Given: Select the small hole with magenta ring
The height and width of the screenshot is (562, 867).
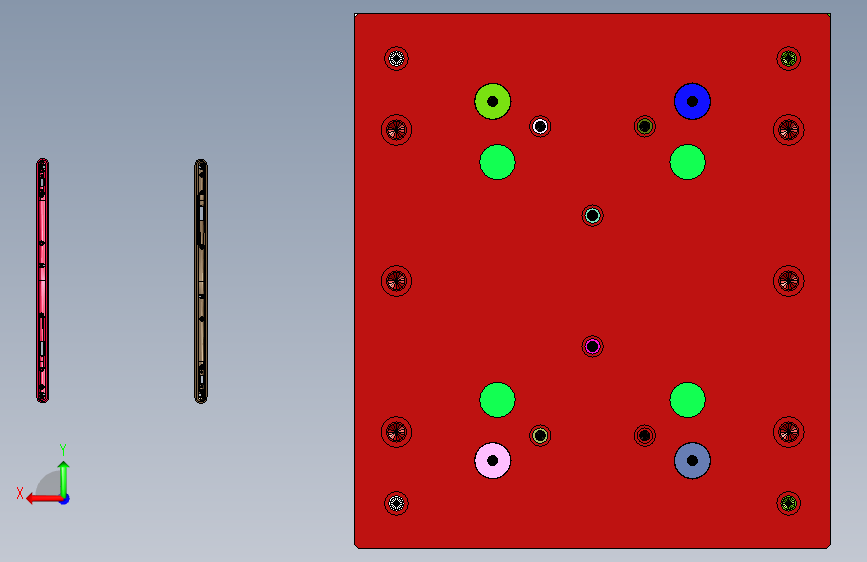Looking at the screenshot, I should click(x=592, y=346).
